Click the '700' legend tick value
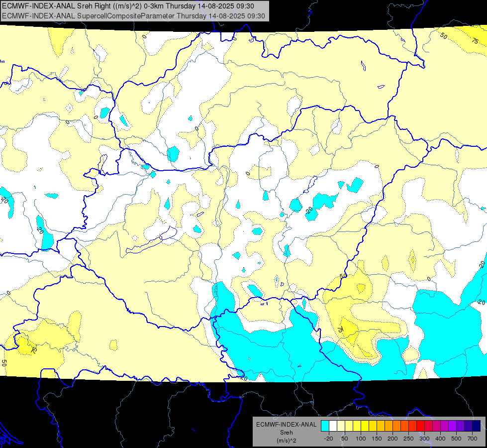 (x=472, y=439)
